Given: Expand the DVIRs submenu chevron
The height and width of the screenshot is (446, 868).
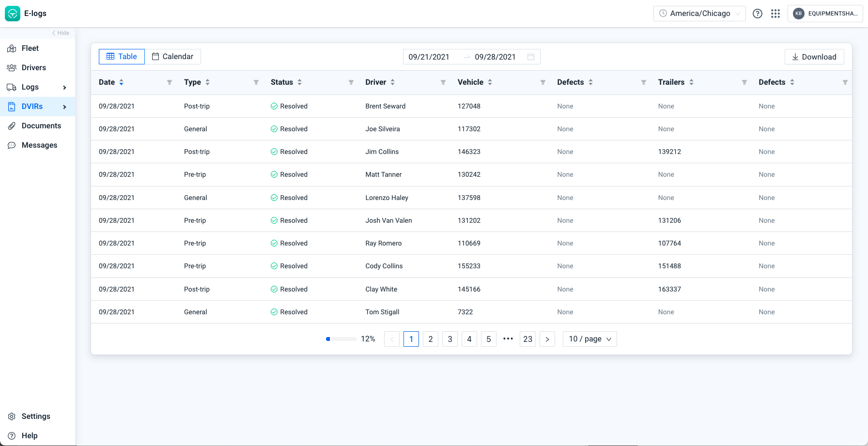Looking at the screenshot, I should (x=64, y=107).
